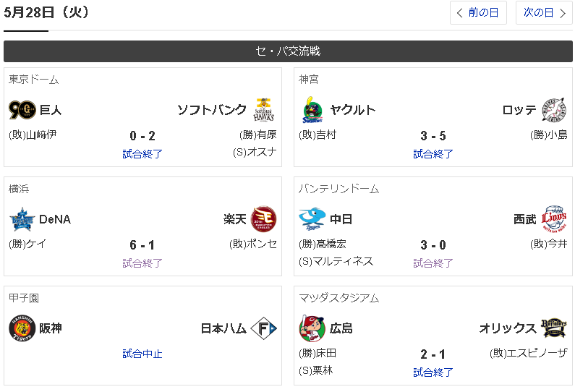Select the セ・パ交流戦 header bar
575x392 pixels.
coord(288,51)
